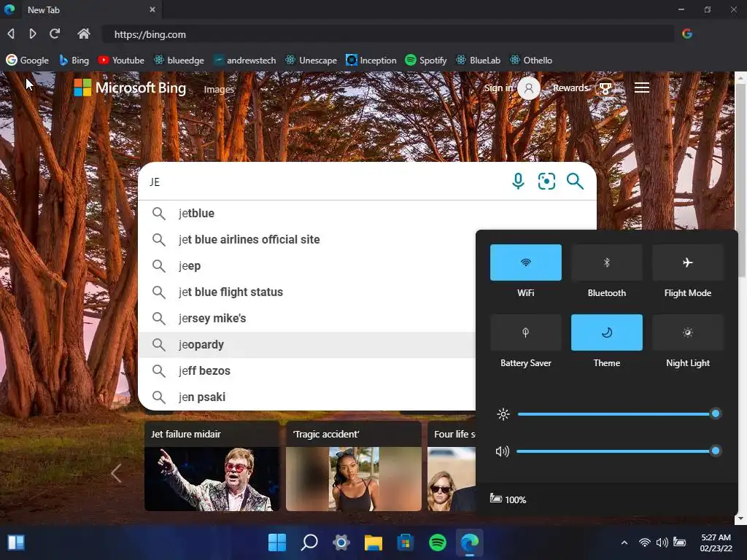Click the Microsoft Bing logo
Image resolution: width=747 pixels, height=560 pixels.
click(x=130, y=87)
